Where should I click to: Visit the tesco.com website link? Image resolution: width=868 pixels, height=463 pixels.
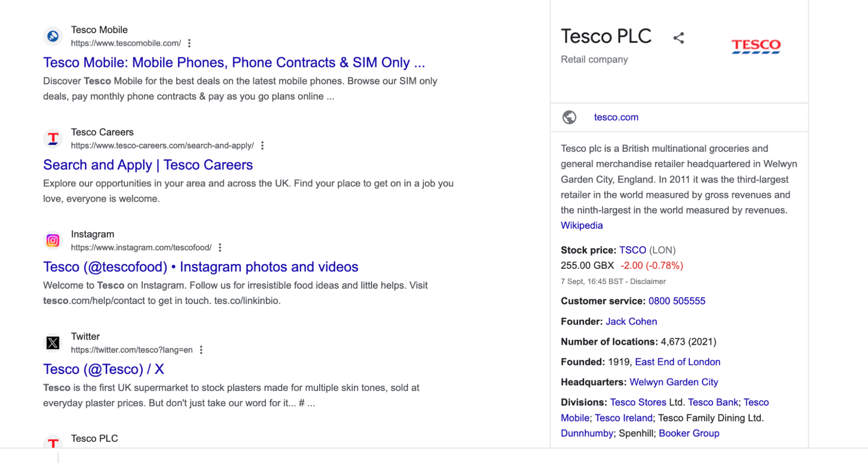click(616, 117)
